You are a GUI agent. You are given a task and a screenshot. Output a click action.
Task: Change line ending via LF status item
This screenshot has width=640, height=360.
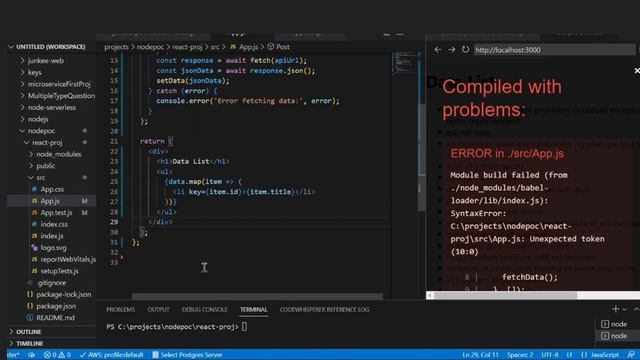click(569, 355)
